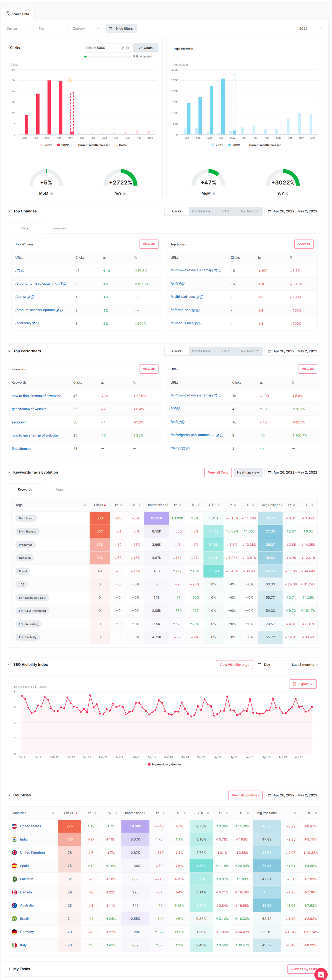Click external link icon for /informe-seo/
The width and height of the screenshot is (332, 980).
pyautogui.click(x=194, y=310)
